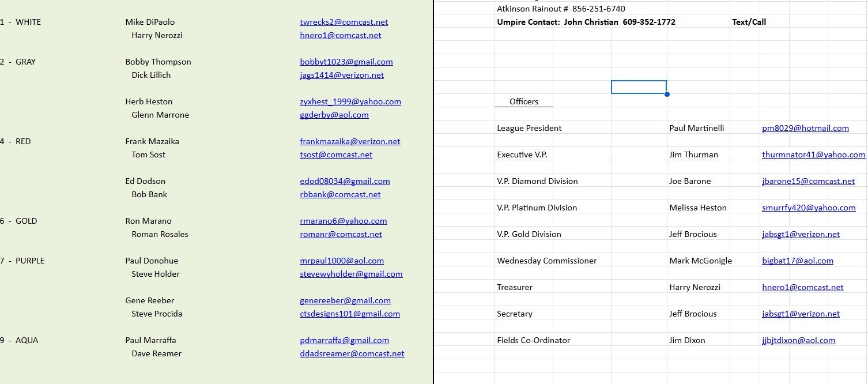Select the Text/Call cell

(x=749, y=22)
